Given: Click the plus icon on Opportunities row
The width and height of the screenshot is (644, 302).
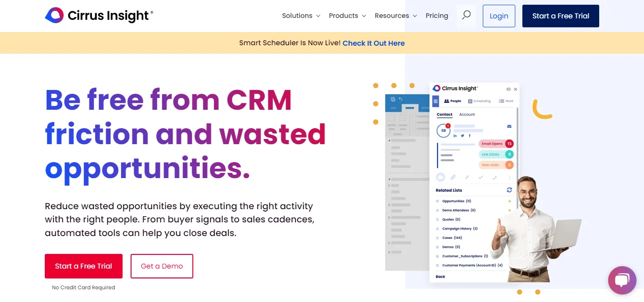Looking at the screenshot, I should click(510, 201).
